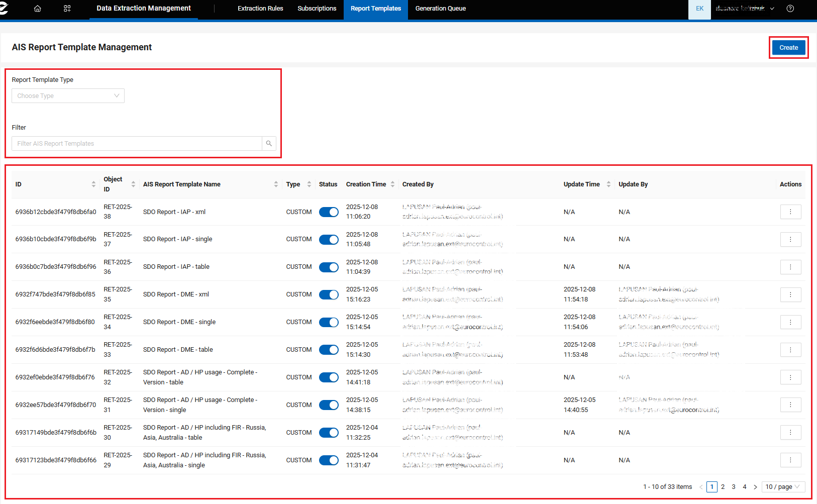Open actions menu for SDO Report - IAP - table
This screenshot has height=504, width=817.
pyautogui.click(x=790, y=267)
